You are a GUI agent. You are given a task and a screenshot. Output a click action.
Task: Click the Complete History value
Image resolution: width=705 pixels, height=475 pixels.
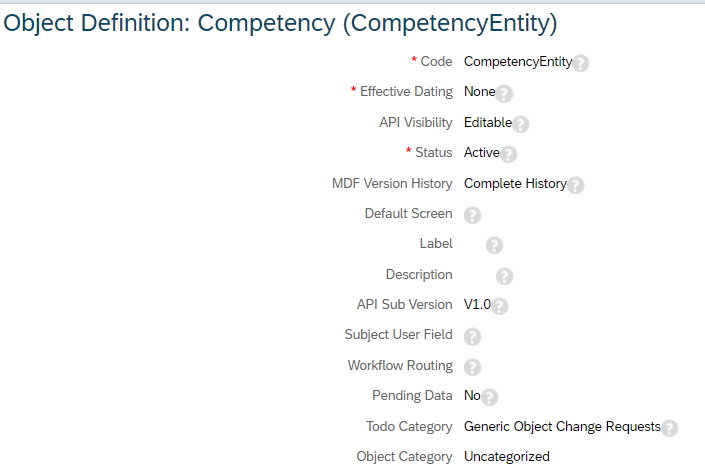pos(515,184)
